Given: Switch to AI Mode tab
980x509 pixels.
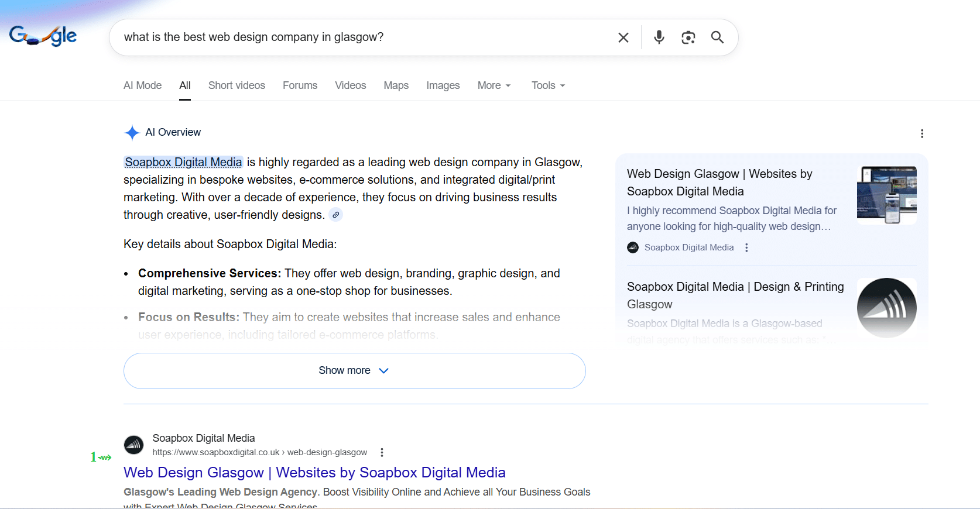Looking at the screenshot, I should 142,85.
